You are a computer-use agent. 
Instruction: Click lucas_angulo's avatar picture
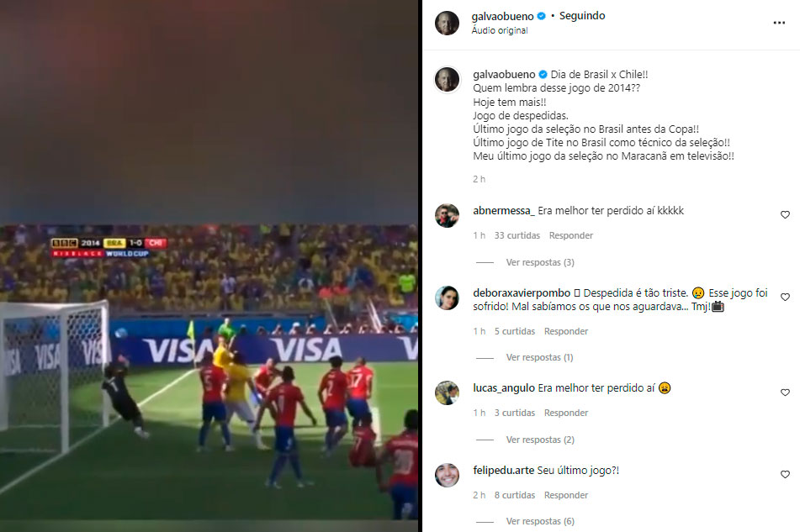(x=447, y=392)
